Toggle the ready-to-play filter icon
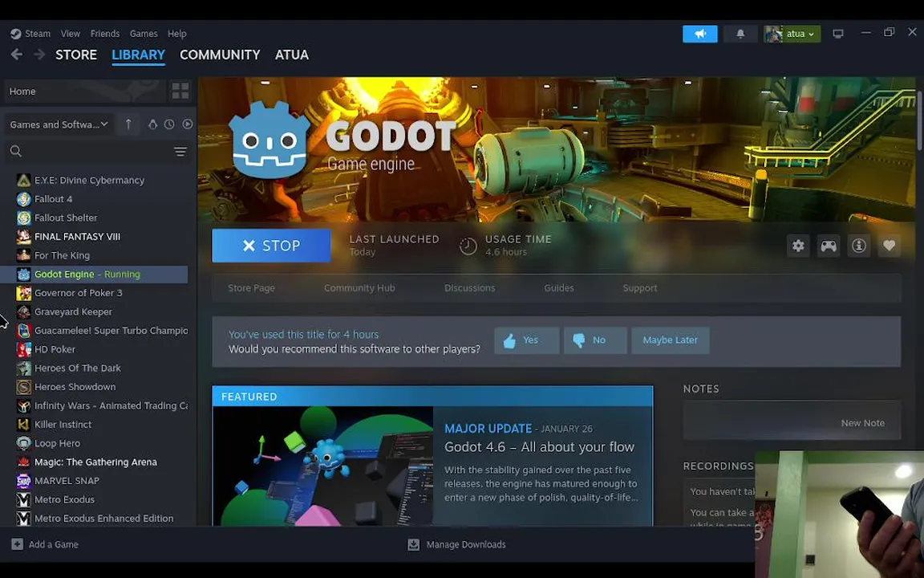This screenshot has height=578, width=924. (x=188, y=124)
